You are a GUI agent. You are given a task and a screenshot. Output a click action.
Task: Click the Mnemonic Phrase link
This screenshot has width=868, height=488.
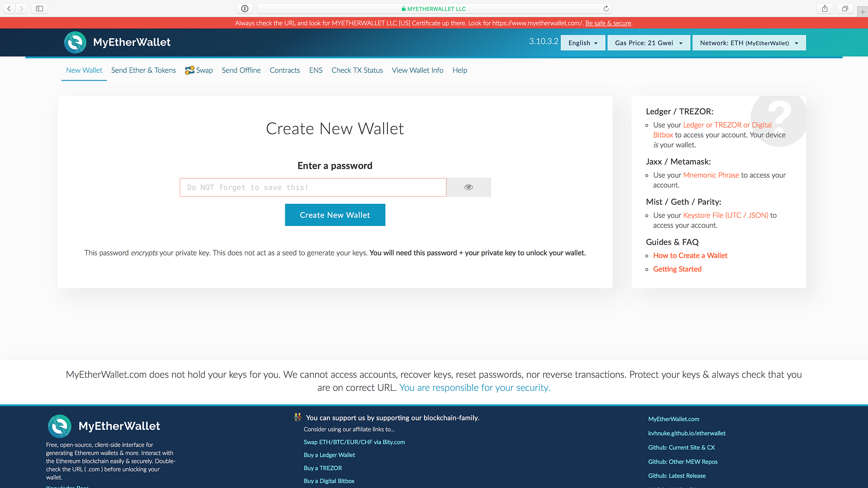click(x=711, y=175)
